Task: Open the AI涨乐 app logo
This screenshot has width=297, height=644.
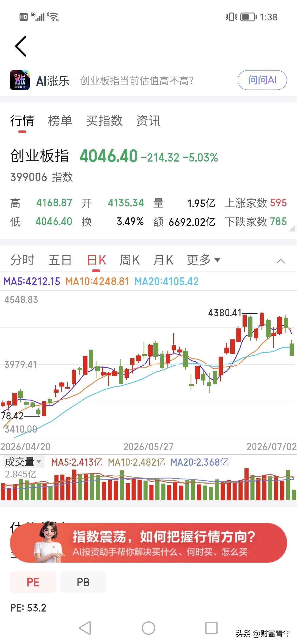Action: [20, 80]
